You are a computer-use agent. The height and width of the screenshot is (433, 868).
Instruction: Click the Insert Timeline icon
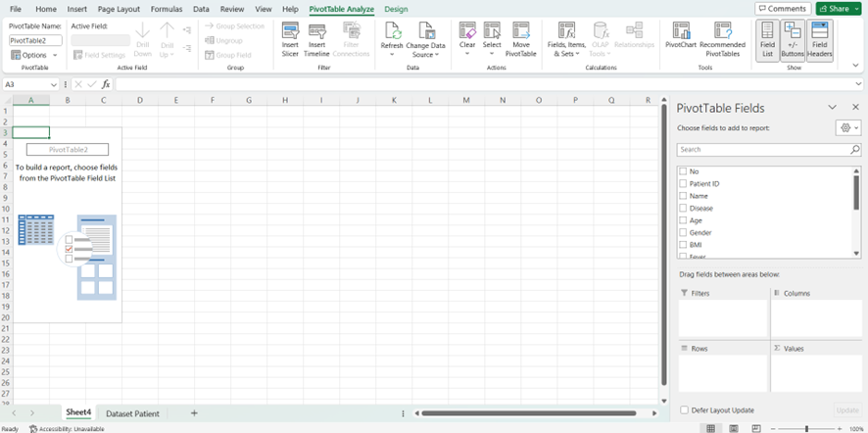coord(316,31)
